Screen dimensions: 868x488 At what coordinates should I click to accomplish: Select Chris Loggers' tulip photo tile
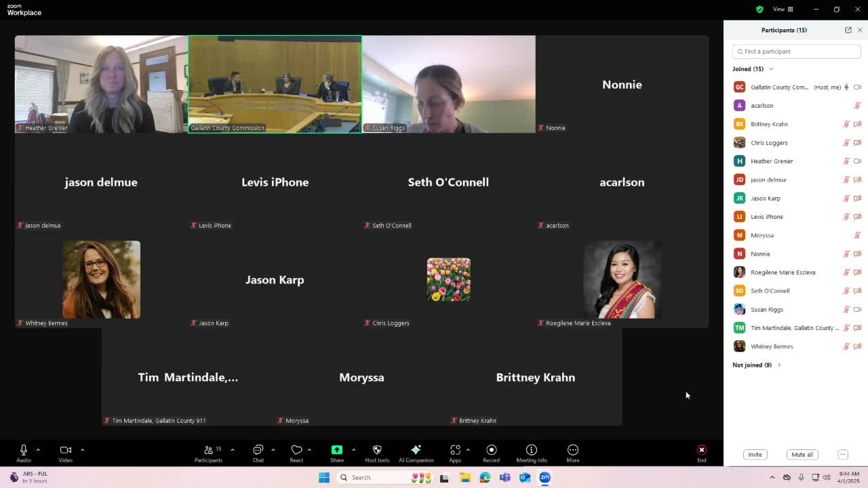coord(448,279)
